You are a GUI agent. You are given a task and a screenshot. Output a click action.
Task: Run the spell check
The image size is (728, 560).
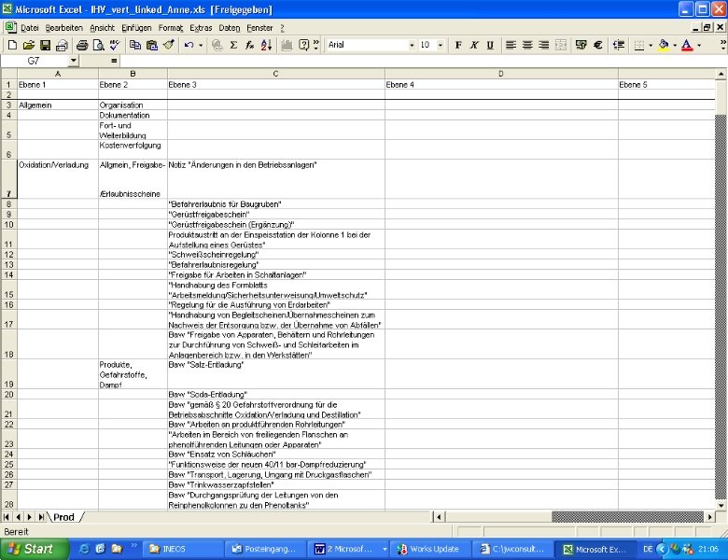pyautogui.click(x=115, y=45)
